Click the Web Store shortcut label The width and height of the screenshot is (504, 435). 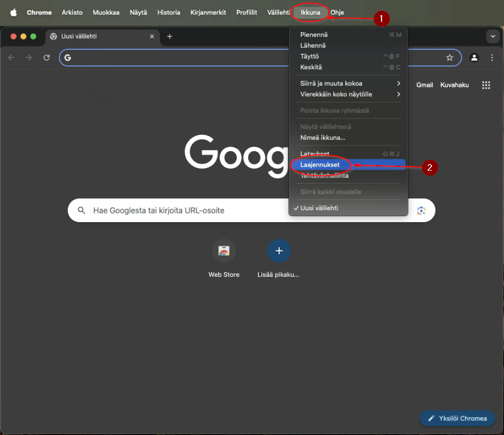click(224, 275)
